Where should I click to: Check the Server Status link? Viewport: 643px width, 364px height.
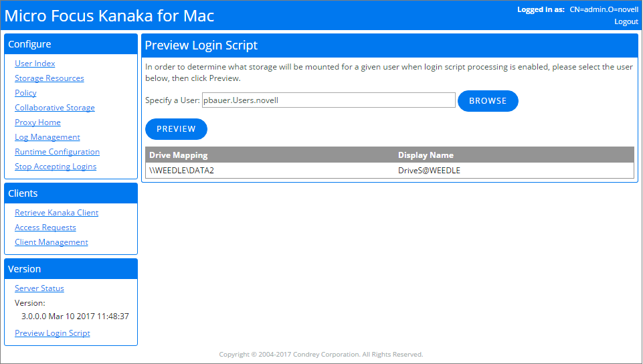pos(39,288)
